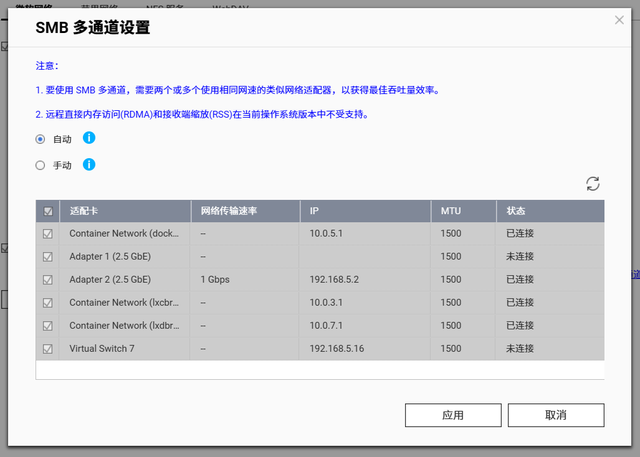
Task: Toggle checkbox for Container Network (lxcbr...)
Action: pos(48,303)
